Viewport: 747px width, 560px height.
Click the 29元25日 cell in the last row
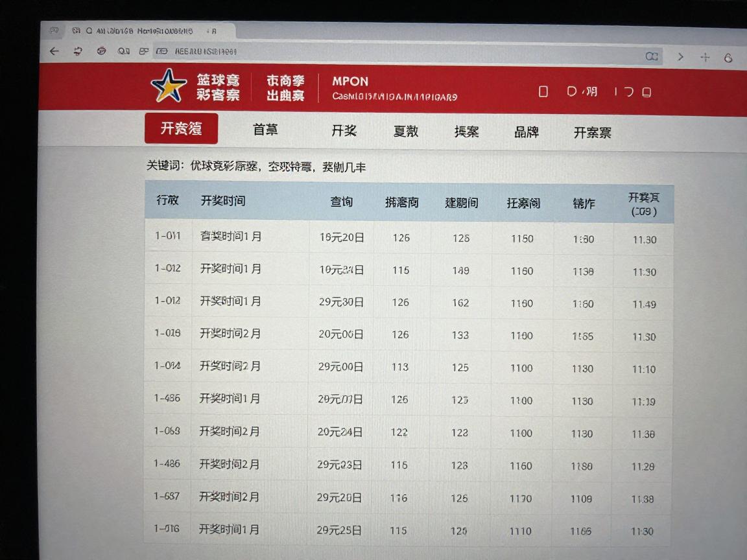coord(339,530)
